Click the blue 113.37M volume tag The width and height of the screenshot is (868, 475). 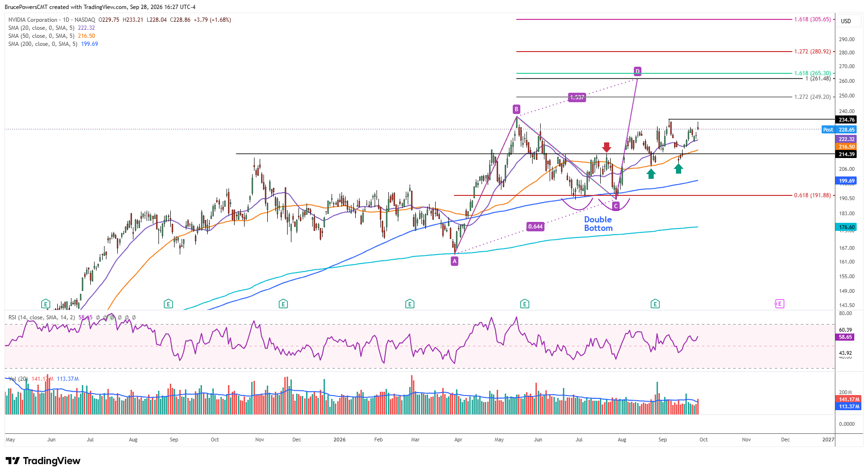pos(849,406)
